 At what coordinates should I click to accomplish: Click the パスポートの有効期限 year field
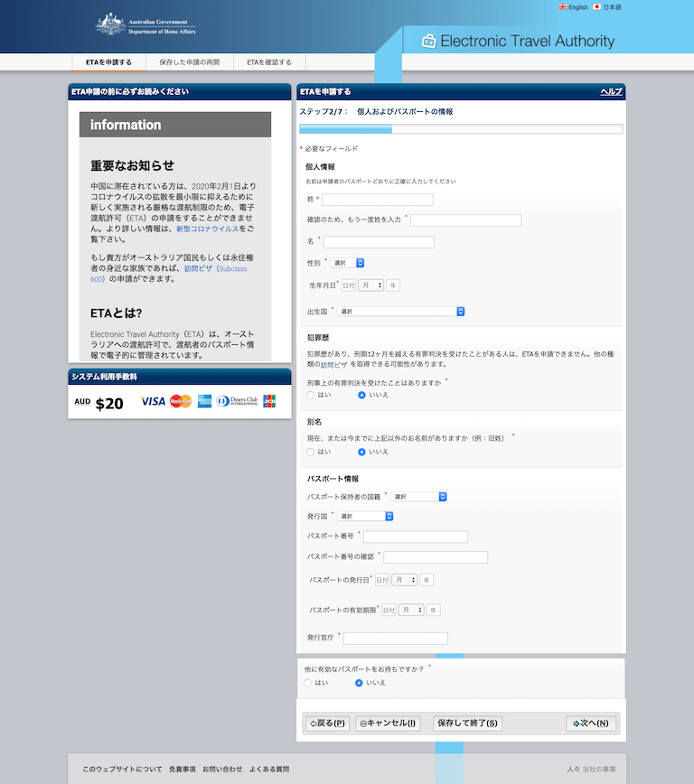434,610
